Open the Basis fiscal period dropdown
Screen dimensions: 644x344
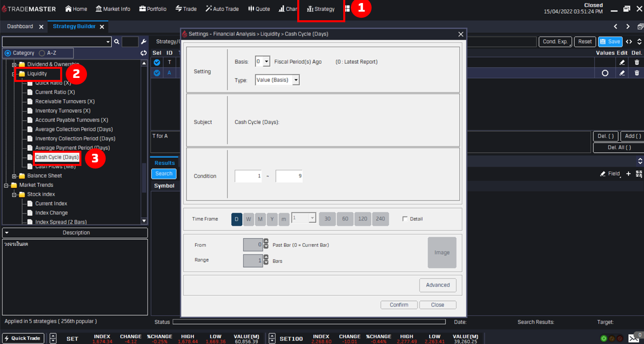pos(266,62)
